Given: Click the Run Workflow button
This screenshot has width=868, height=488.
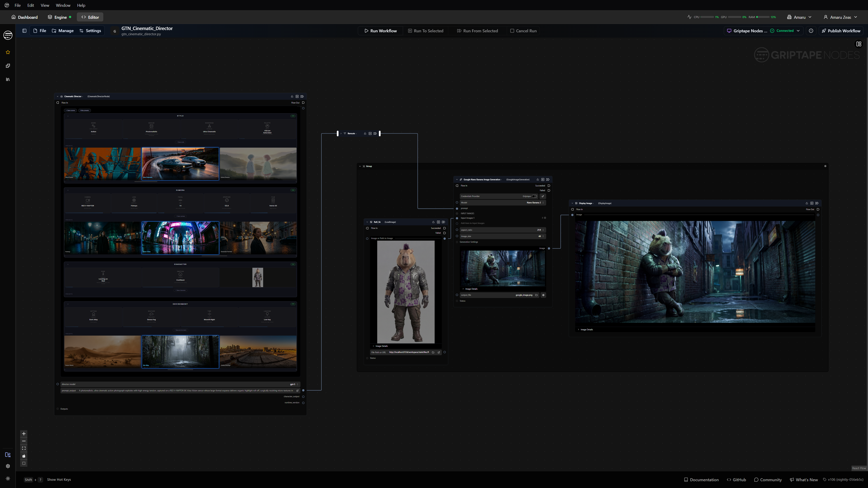Looking at the screenshot, I should tap(380, 31).
